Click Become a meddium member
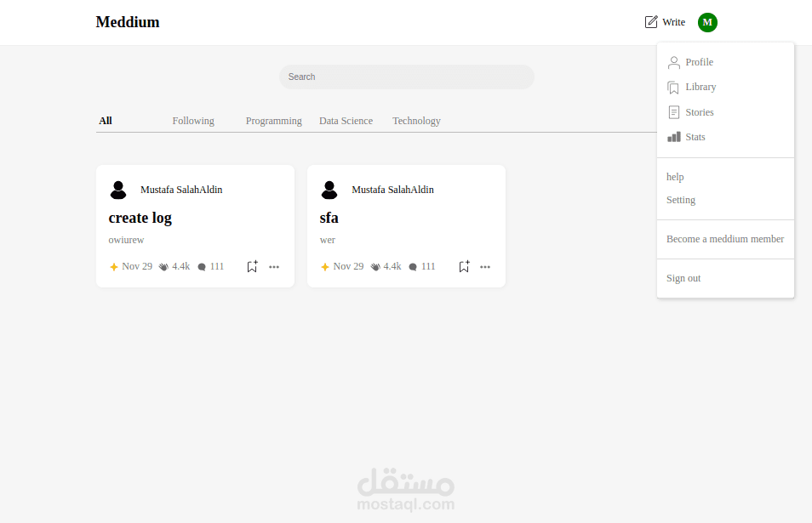Viewport: 812px width, 523px height. (x=725, y=239)
